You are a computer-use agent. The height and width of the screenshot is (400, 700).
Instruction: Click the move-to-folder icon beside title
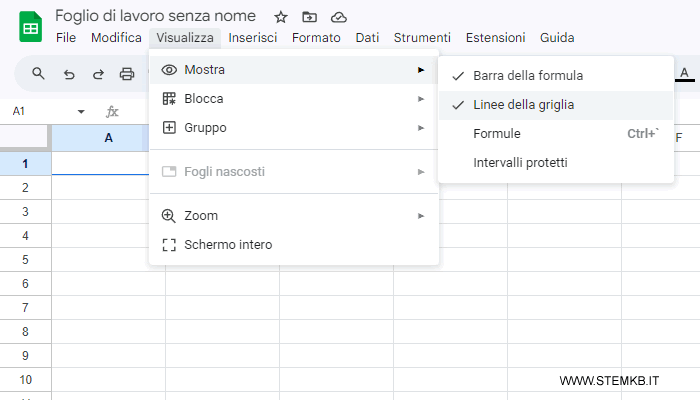[x=309, y=17]
